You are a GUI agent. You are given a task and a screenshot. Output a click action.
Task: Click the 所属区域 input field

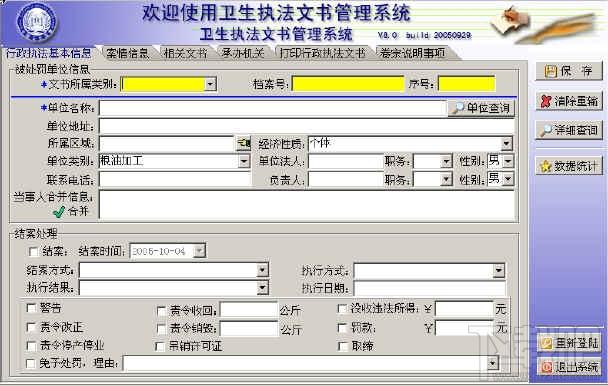coord(168,144)
